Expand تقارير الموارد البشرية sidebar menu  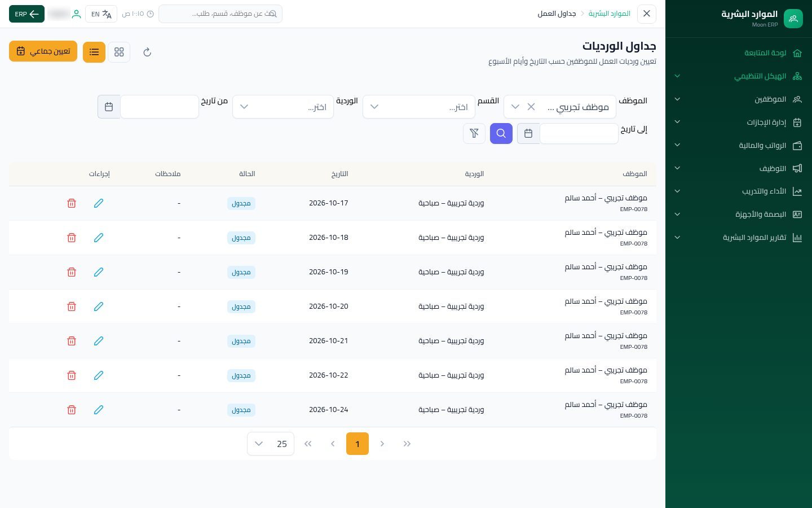(x=739, y=238)
